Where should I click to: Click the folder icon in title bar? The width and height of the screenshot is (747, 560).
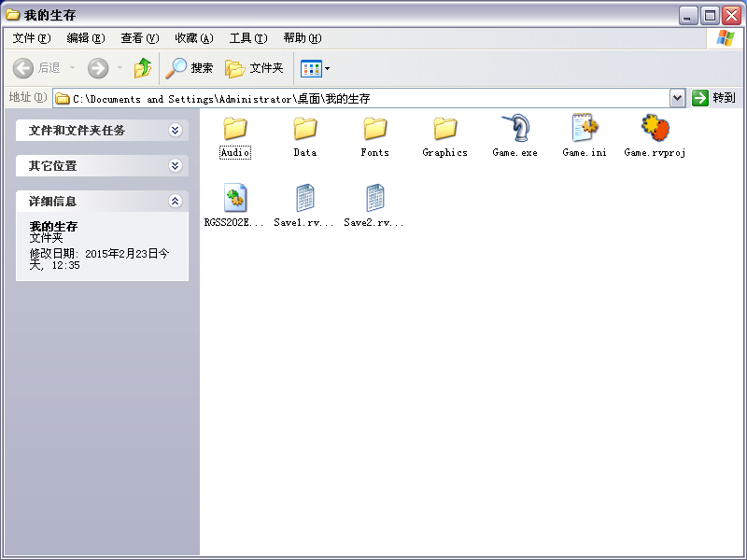(x=12, y=15)
